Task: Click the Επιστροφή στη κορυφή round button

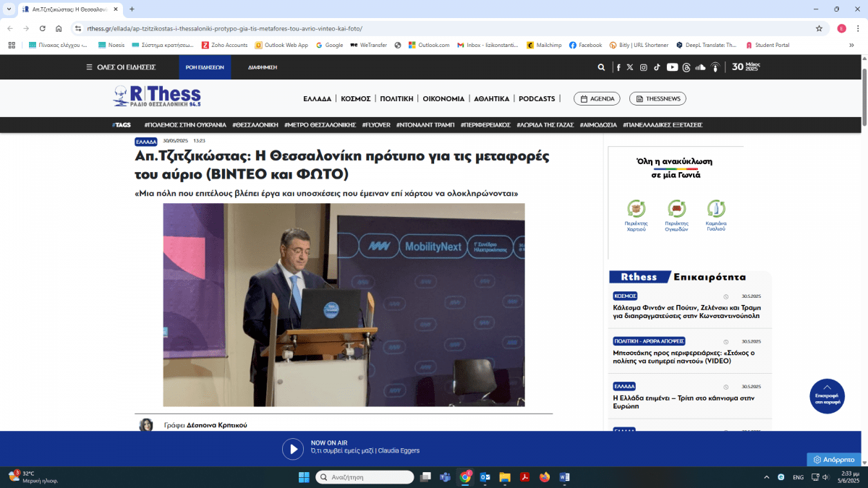Action: pyautogui.click(x=827, y=396)
